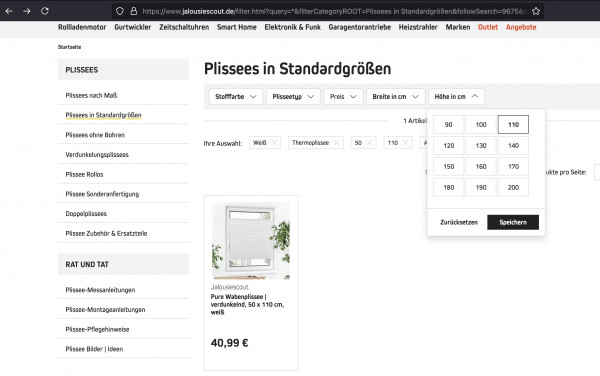Viewport: 600px width, 376px height.
Task: Click Zurücksetzen to reset height filter
Action: (x=459, y=222)
